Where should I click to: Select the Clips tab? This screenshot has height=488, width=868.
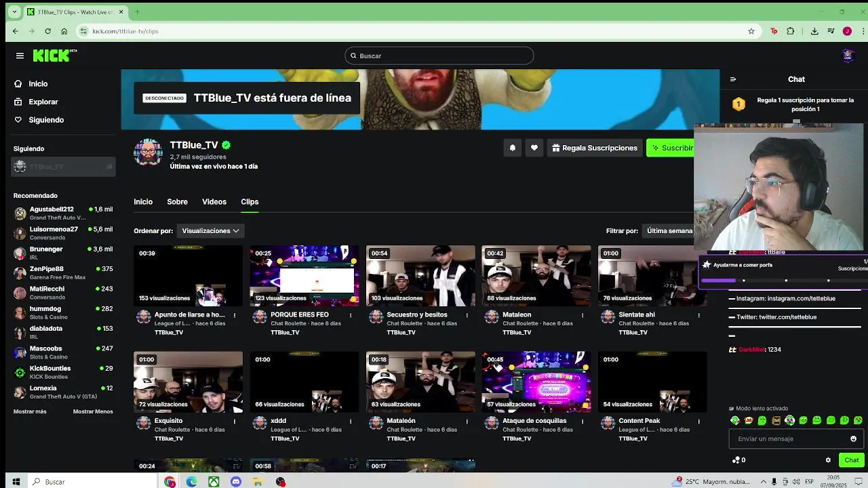point(250,202)
